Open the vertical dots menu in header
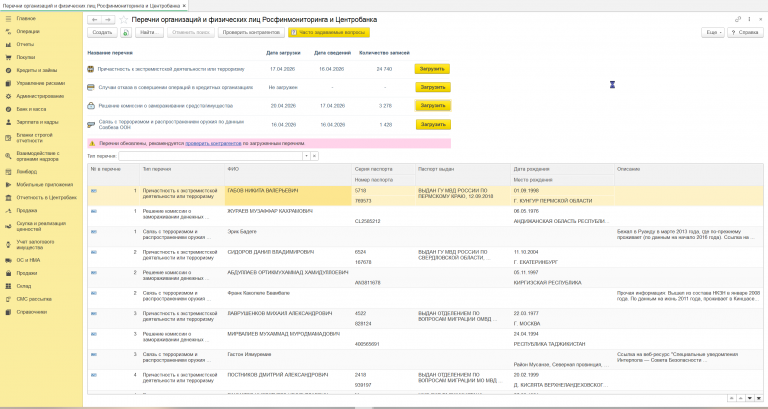Screen dimensions: 768x409 coord(749,20)
